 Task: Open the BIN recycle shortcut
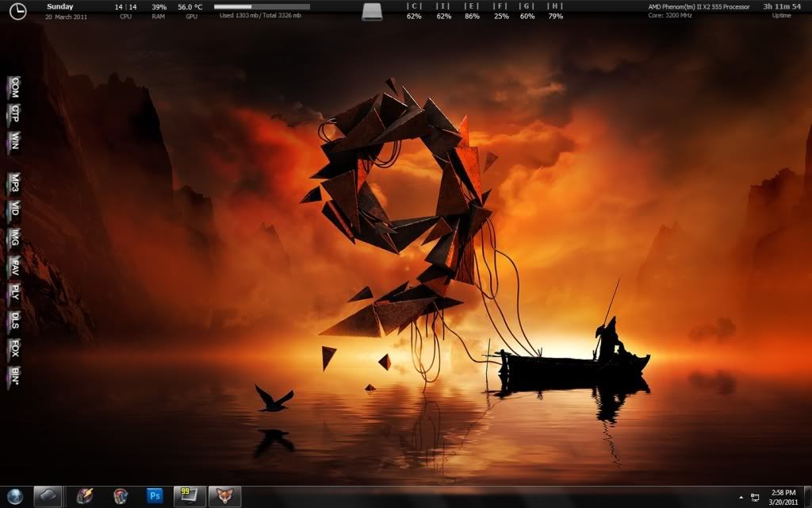pos(14,375)
